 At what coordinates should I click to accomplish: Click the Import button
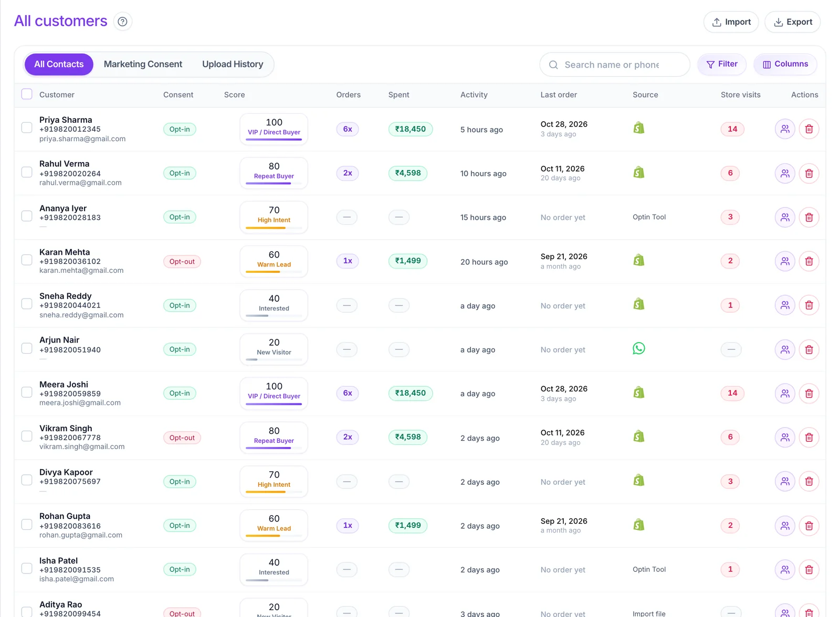tap(731, 22)
